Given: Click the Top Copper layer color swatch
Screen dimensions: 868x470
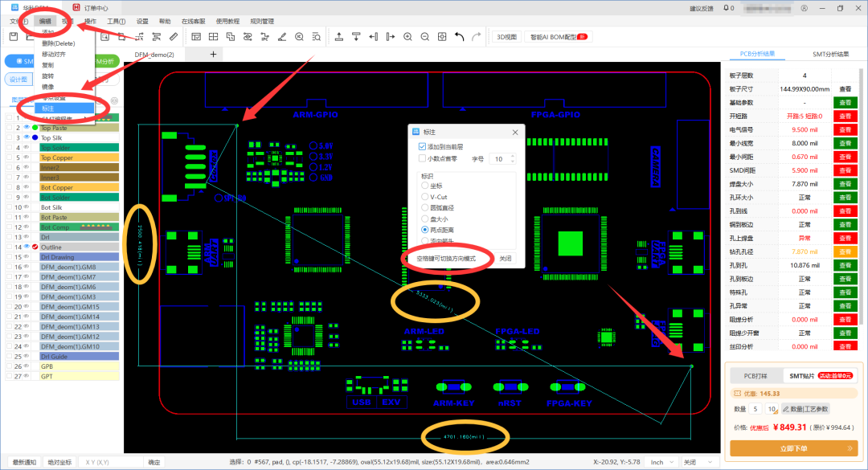Looking at the screenshot, I should point(79,157).
